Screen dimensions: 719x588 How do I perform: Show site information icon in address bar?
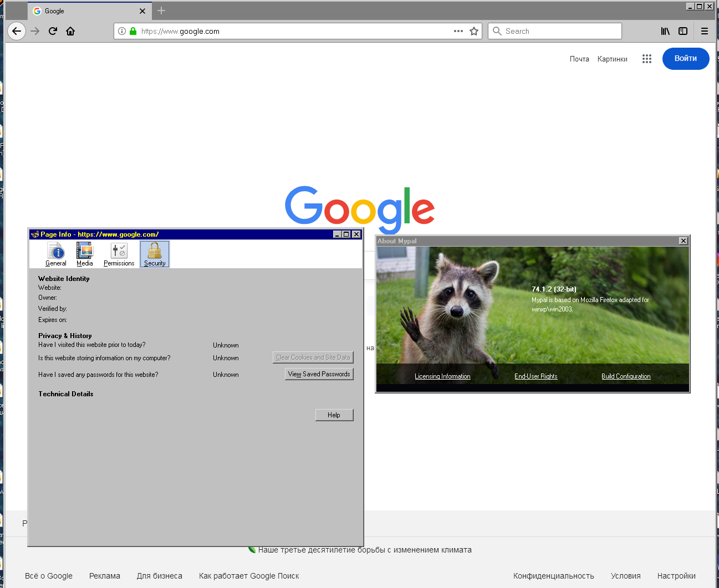122,31
